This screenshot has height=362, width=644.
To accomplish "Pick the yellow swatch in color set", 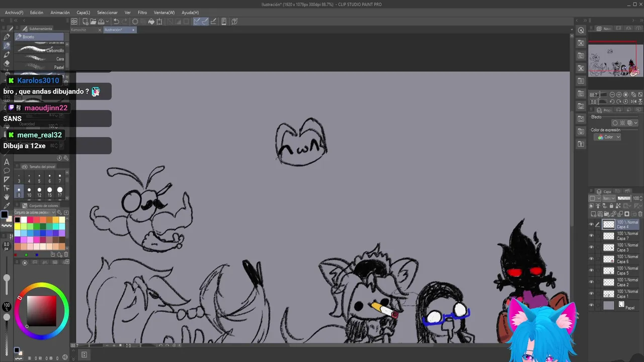I will [x=17, y=226].
